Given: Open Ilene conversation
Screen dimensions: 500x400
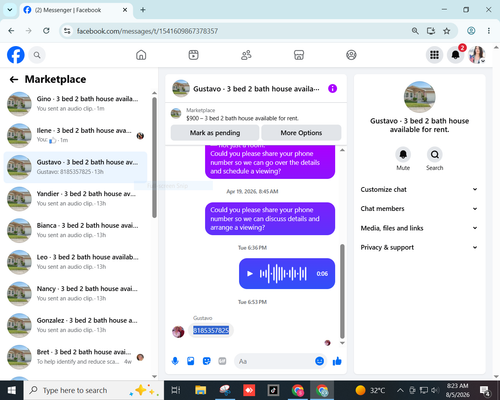Looking at the screenshot, I should pos(75,135).
